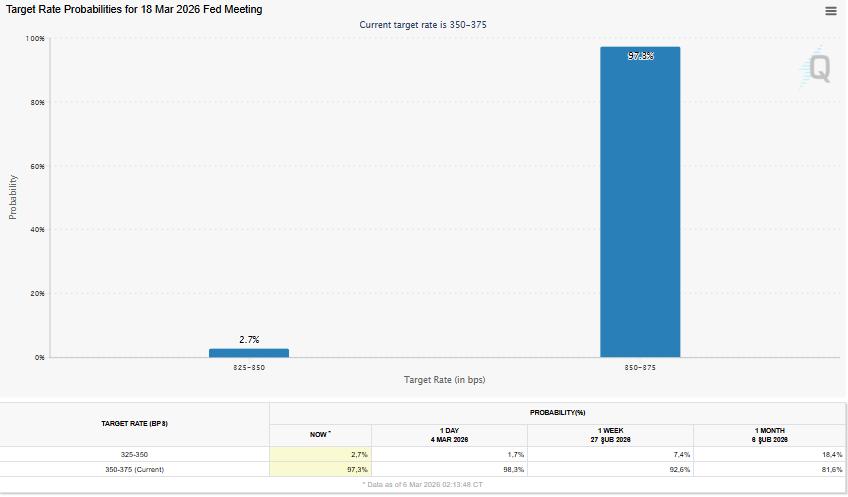The width and height of the screenshot is (848, 497).
Task: Click the NOW column header
Action: point(320,435)
